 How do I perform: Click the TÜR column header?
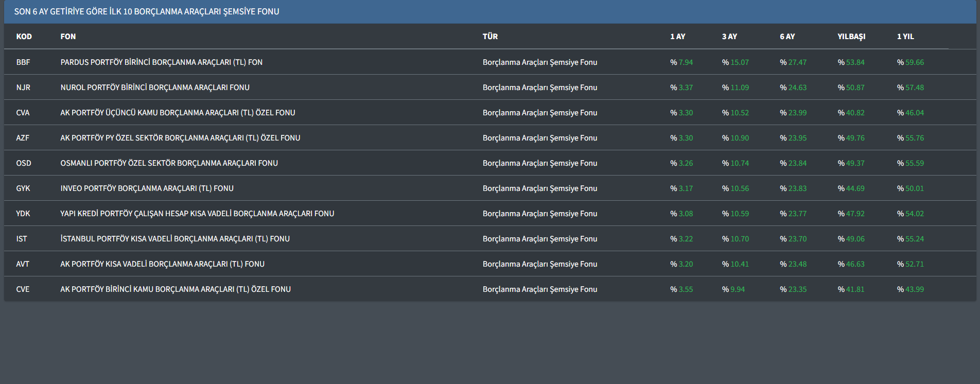click(490, 37)
